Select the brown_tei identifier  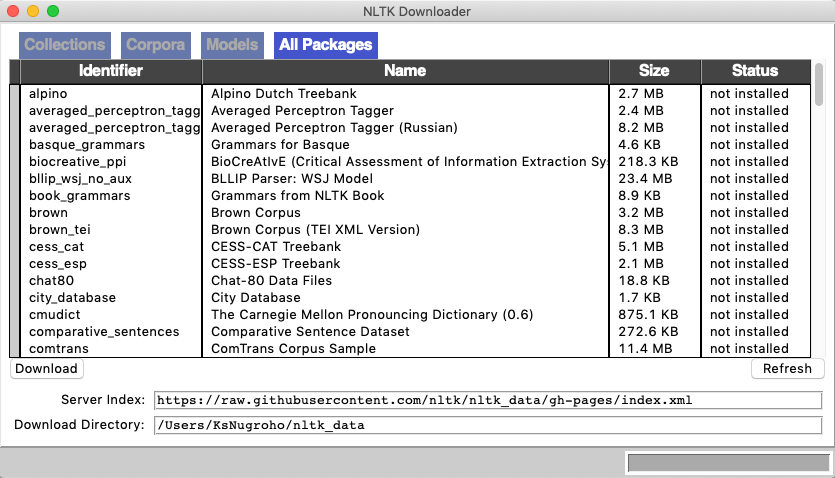60,230
